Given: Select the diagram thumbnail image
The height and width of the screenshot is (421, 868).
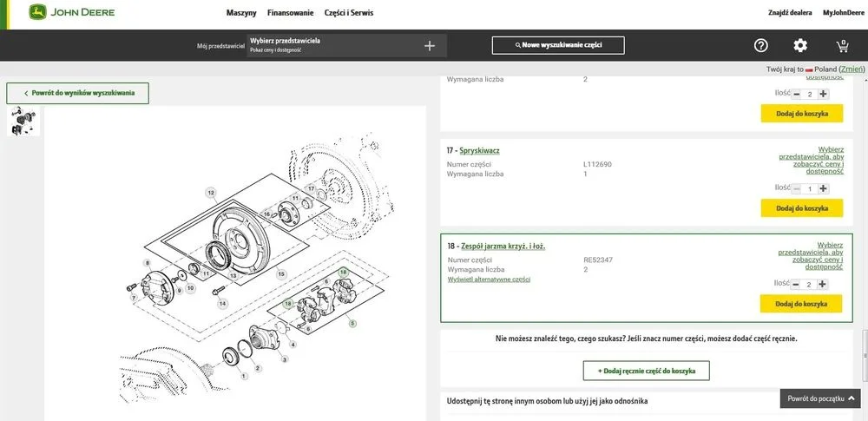Looking at the screenshot, I should click(x=23, y=121).
